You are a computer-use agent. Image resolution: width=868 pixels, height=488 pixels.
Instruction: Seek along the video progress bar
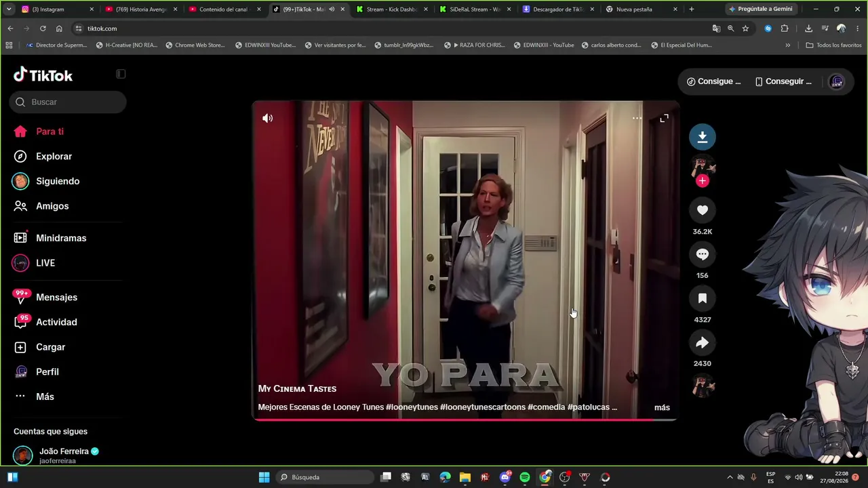pyautogui.click(x=465, y=420)
